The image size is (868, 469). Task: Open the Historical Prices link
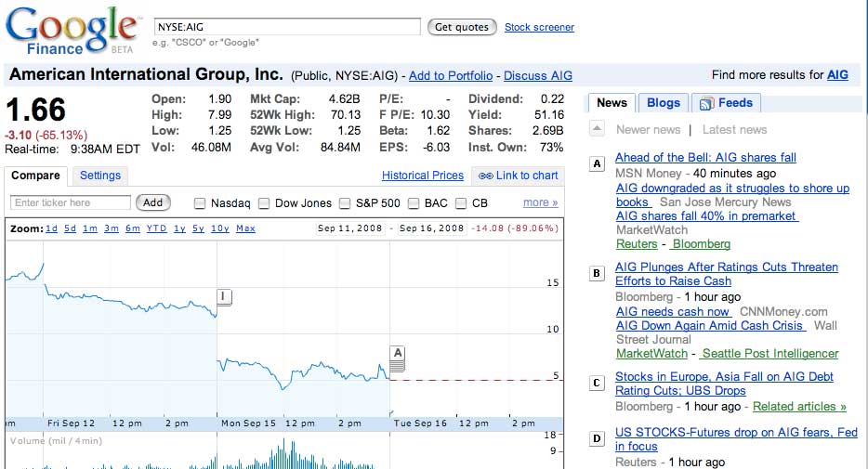click(422, 176)
